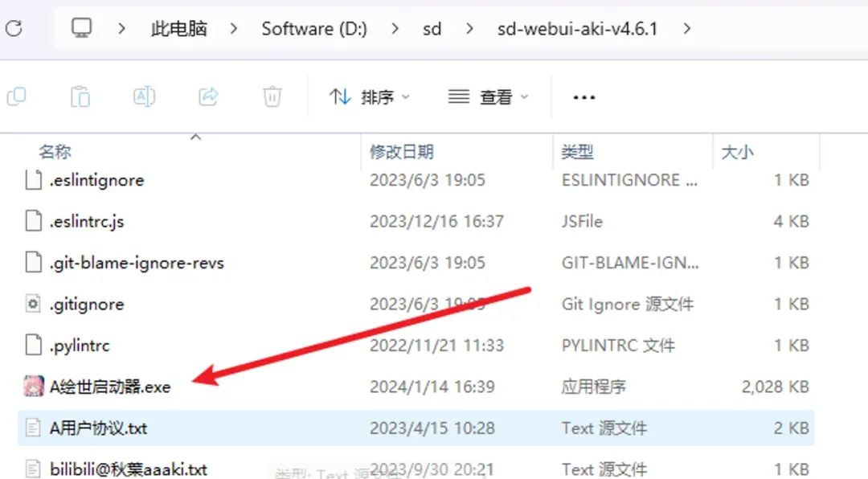Go to the sd folder breadcrumb
This screenshot has width=868, height=479.
pyautogui.click(x=432, y=29)
